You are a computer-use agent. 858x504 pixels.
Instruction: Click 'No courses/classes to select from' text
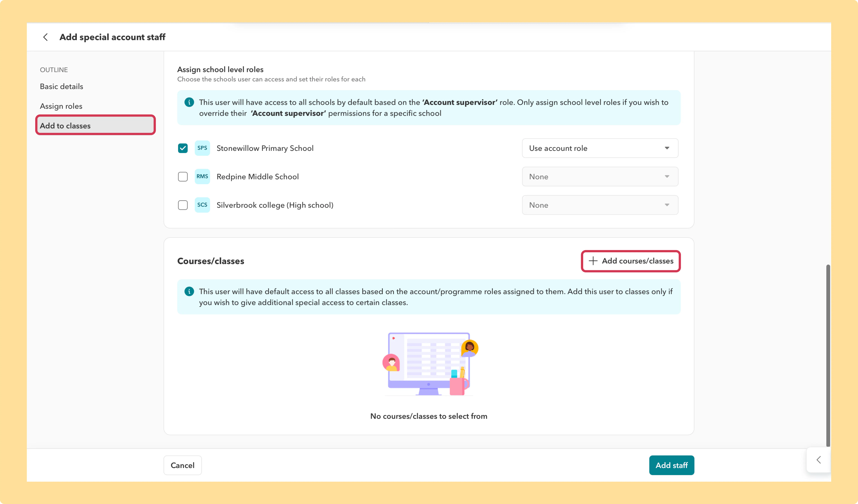point(429,416)
